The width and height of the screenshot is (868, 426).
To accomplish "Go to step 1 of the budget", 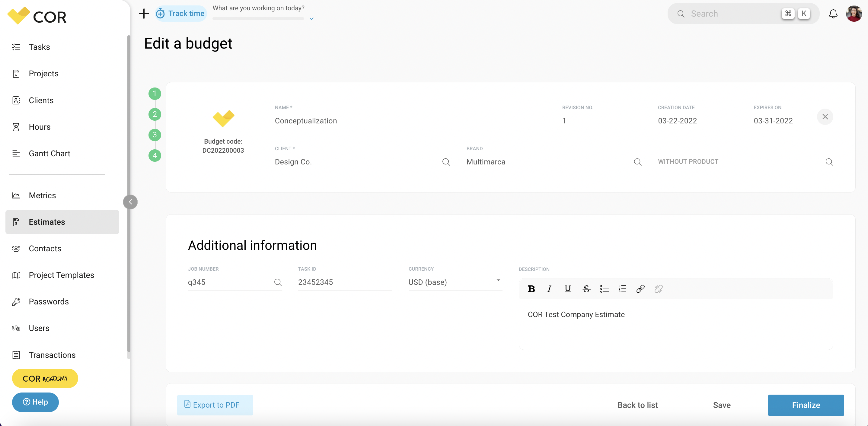I will pos(155,94).
